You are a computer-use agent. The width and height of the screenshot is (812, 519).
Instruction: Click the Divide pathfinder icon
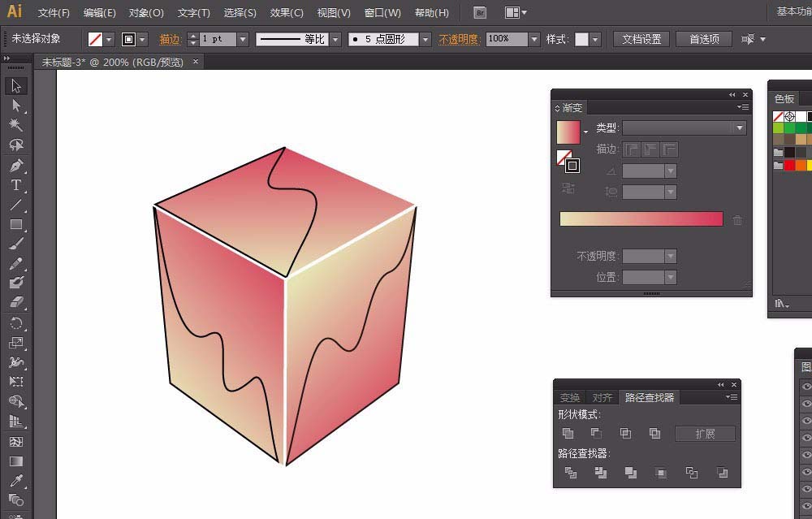571,473
